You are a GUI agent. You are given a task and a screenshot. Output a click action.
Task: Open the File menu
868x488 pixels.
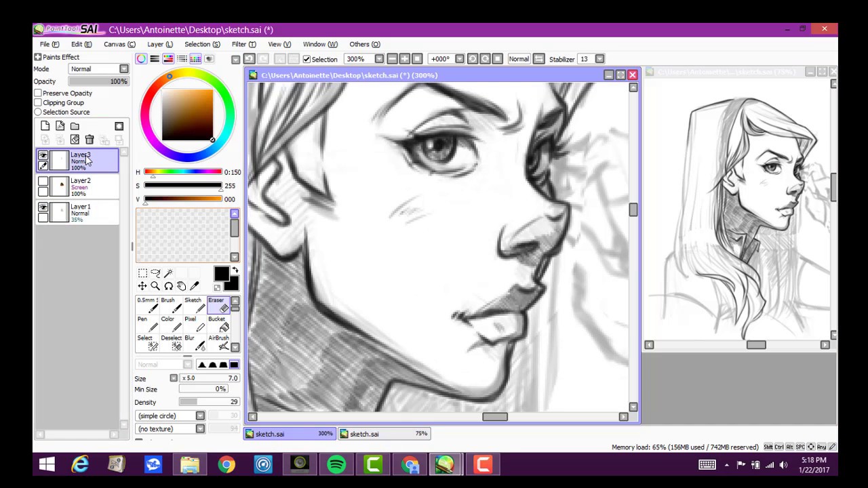(49, 44)
